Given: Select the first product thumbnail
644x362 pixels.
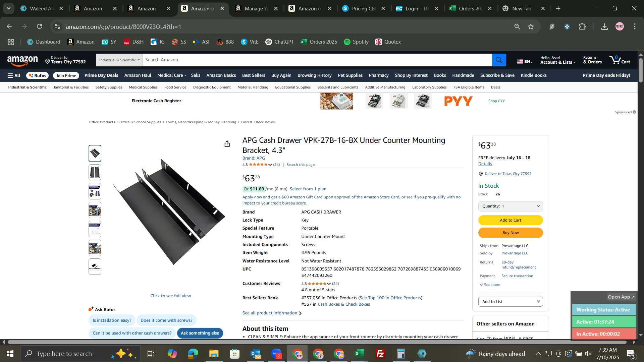Looking at the screenshot, I should coord(95,154).
